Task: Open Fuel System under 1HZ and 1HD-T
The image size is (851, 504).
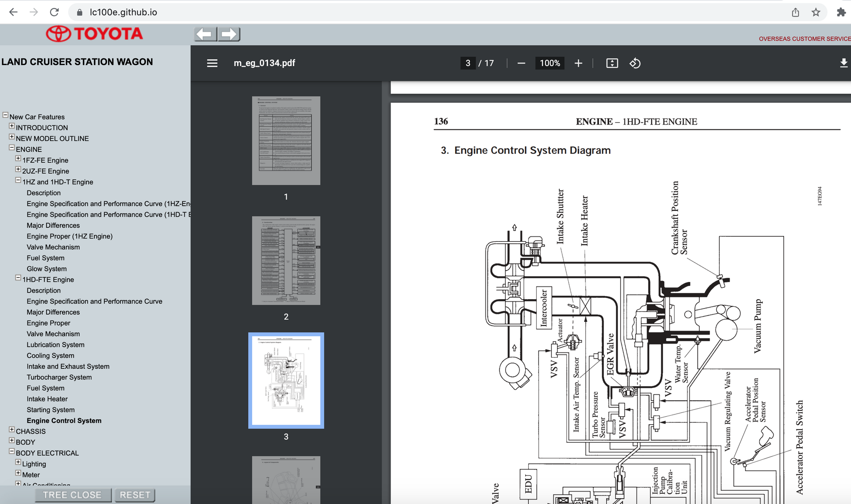Action: click(45, 258)
